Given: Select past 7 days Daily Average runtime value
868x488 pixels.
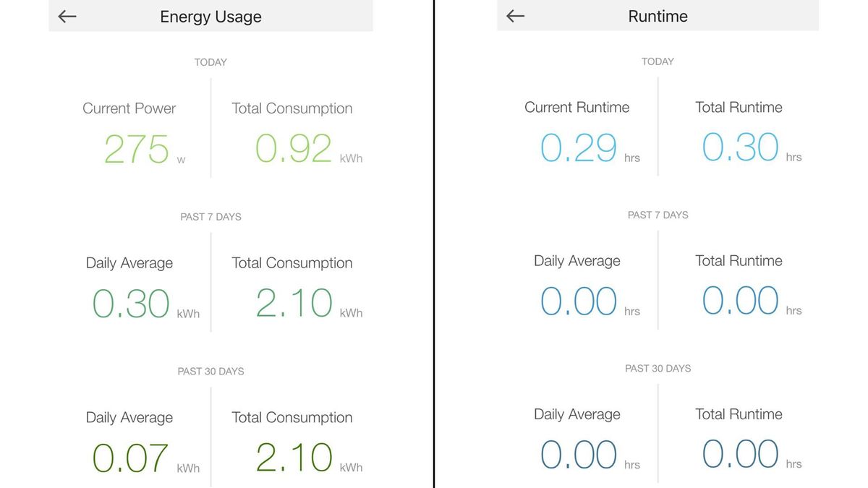Looking at the screenshot, I should coord(579,301).
